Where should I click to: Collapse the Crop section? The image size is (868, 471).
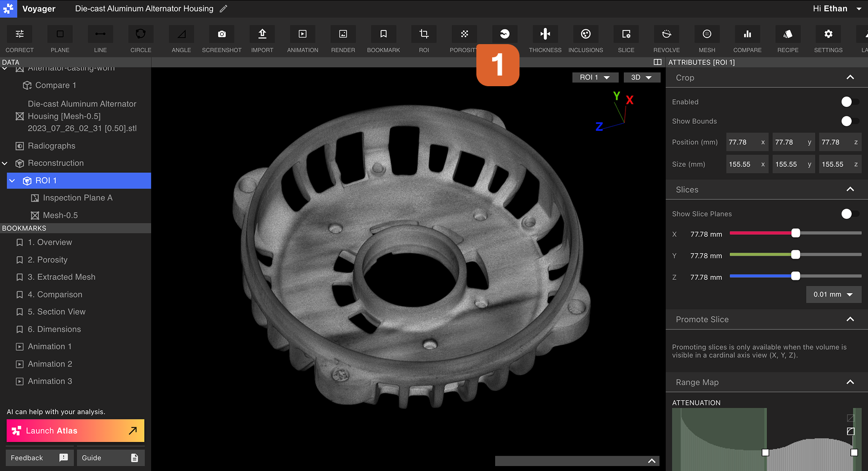(850, 78)
